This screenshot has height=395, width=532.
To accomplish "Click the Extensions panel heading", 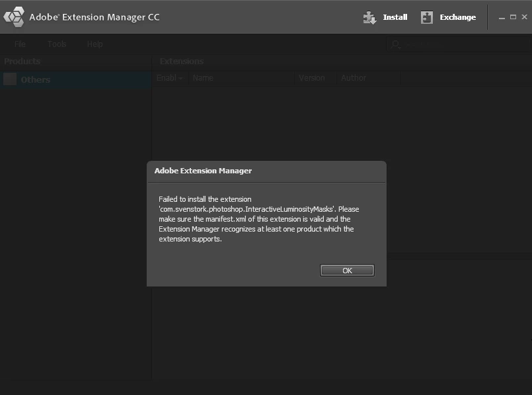I will pyautogui.click(x=182, y=62).
